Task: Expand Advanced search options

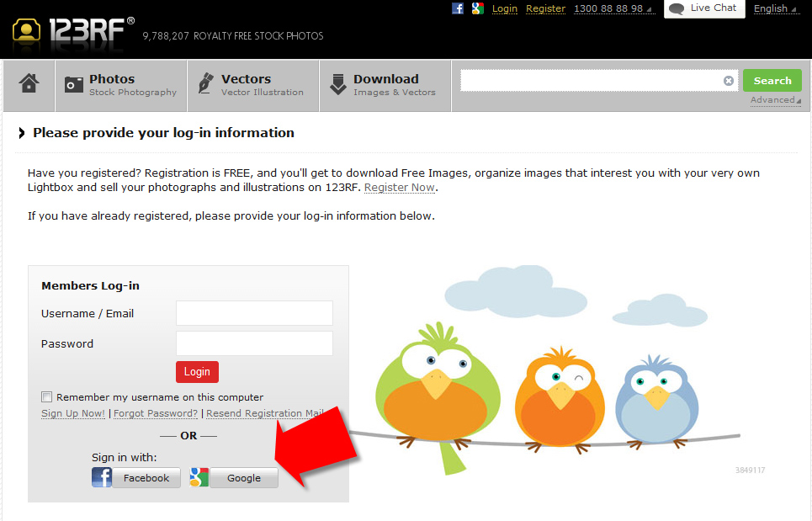Action: [x=775, y=100]
